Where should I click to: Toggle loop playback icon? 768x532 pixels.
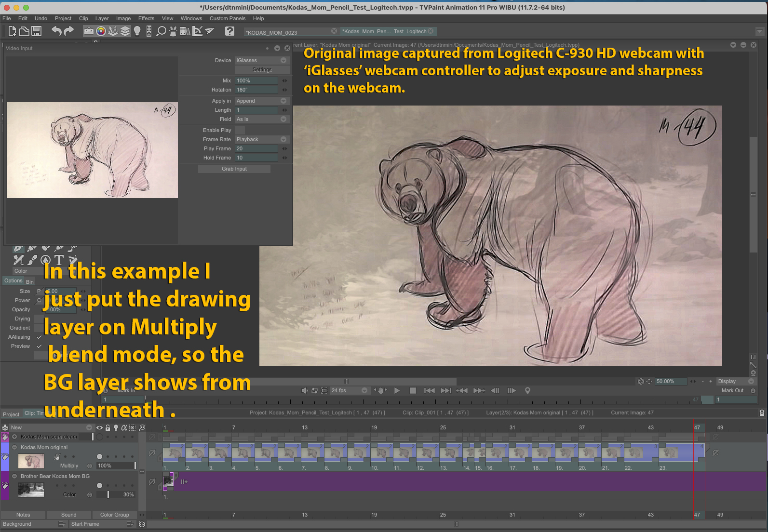[x=314, y=390]
